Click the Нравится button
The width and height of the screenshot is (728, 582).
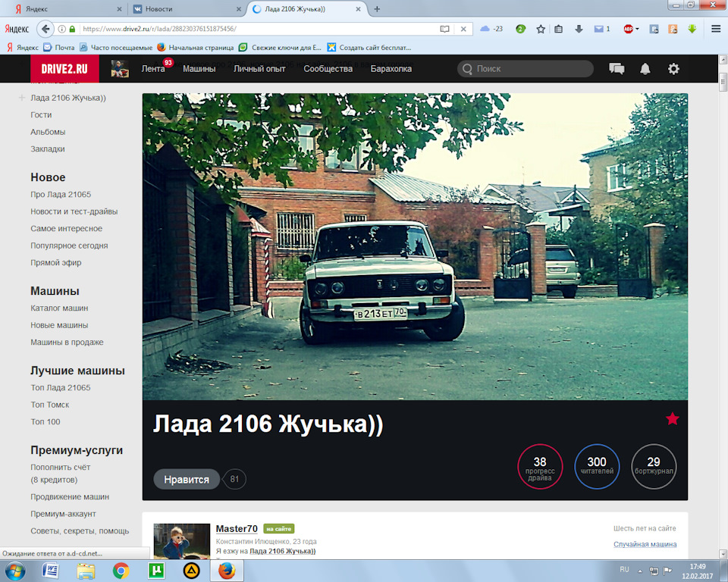click(187, 480)
